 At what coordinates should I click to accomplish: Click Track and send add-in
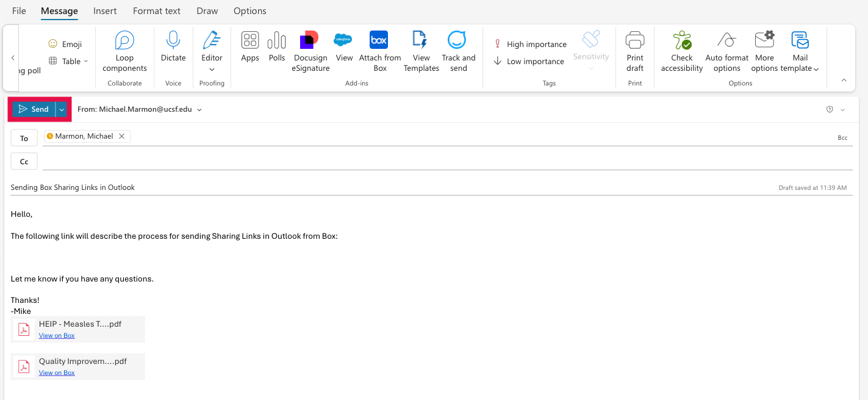coord(459,52)
